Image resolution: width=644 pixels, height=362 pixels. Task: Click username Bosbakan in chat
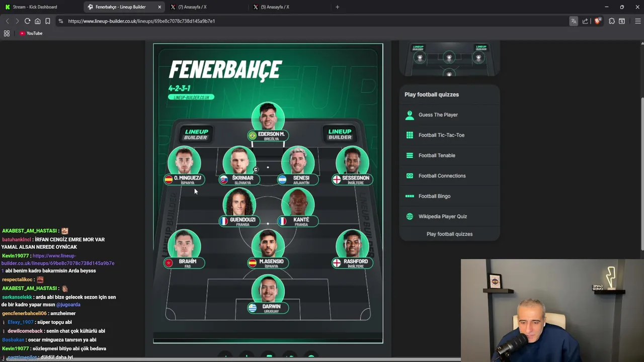[13, 340]
